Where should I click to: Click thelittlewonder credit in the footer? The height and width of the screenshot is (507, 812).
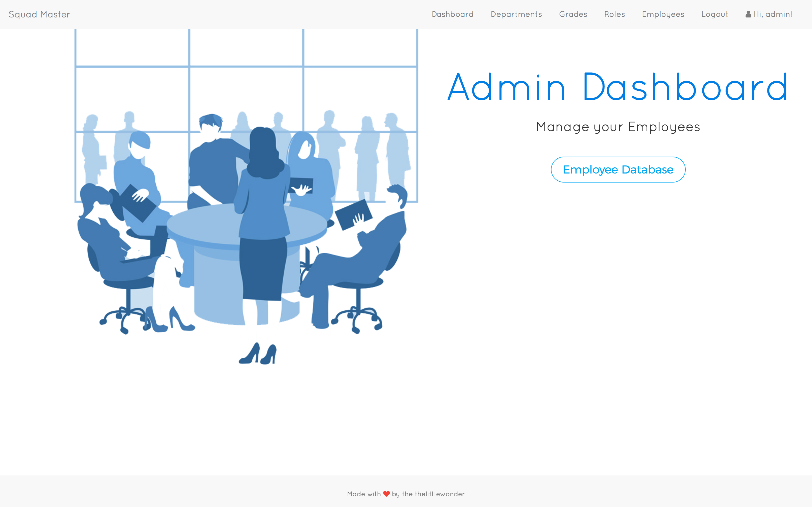(x=439, y=494)
